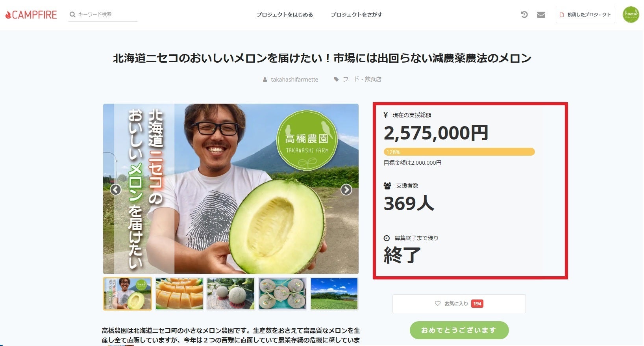Click the heart favorite icon

437,303
